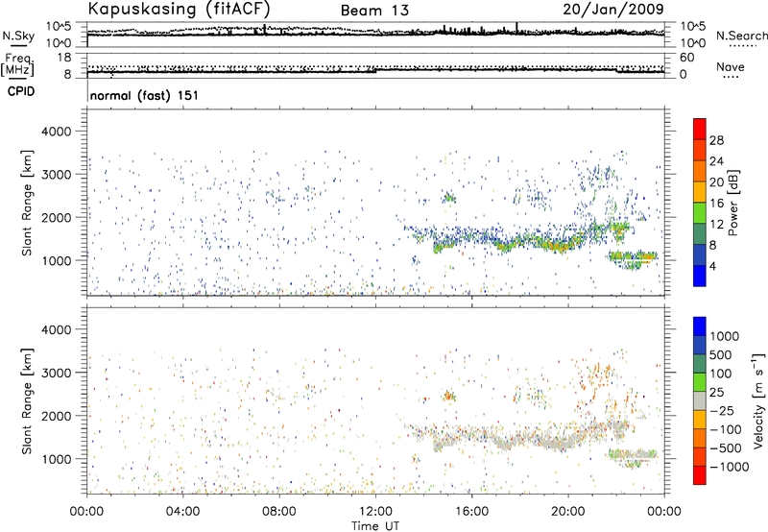Select the "Beam 13" heading
768x532 pixels.
374,11
